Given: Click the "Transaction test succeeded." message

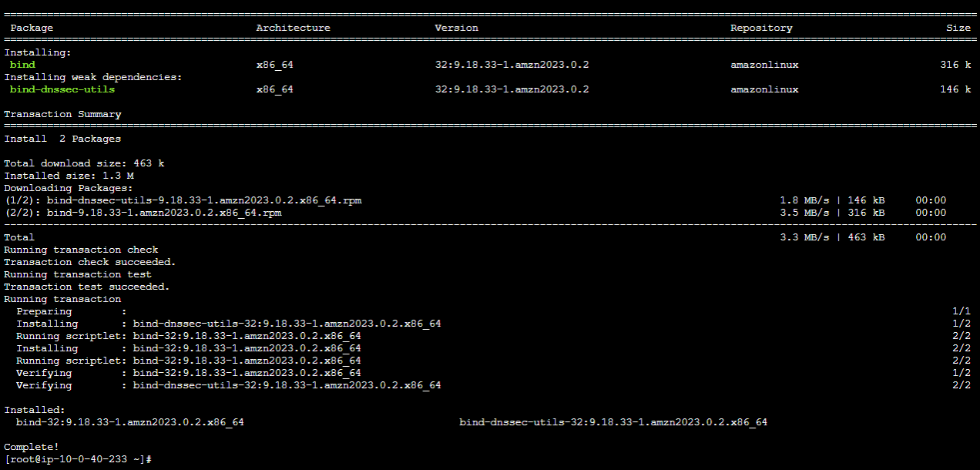Looking at the screenshot, I should pos(87,287).
